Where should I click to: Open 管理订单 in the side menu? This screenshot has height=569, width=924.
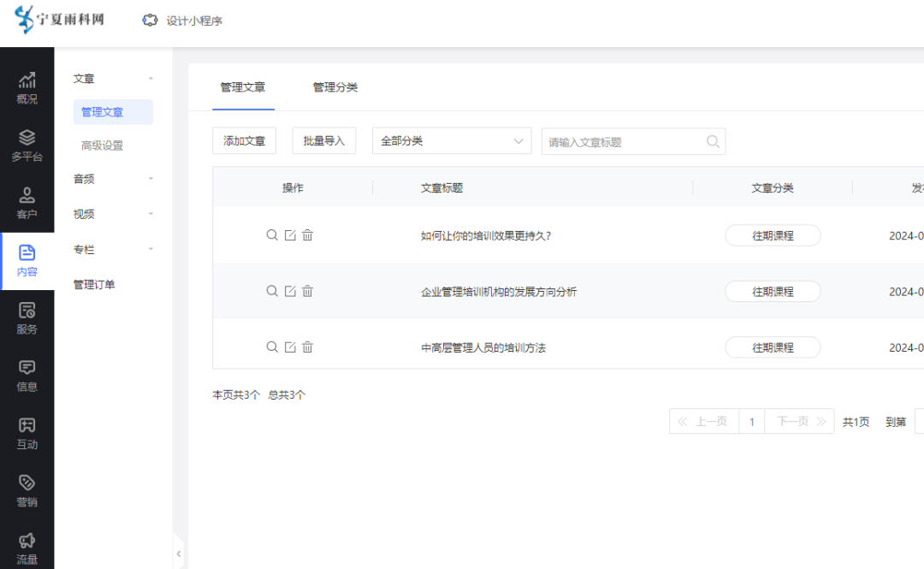pyautogui.click(x=94, y=285)
